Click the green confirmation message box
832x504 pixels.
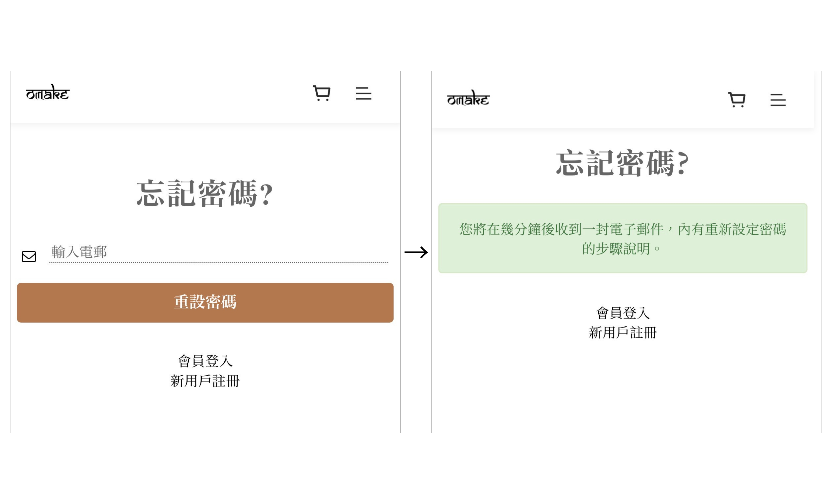[623, 238]
